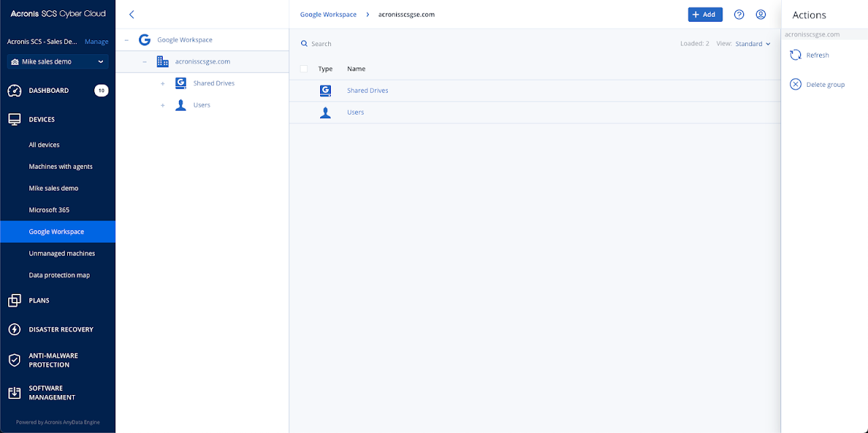
Task: Click Google Workspace breadcrumb link
Action: click(328, 14)
